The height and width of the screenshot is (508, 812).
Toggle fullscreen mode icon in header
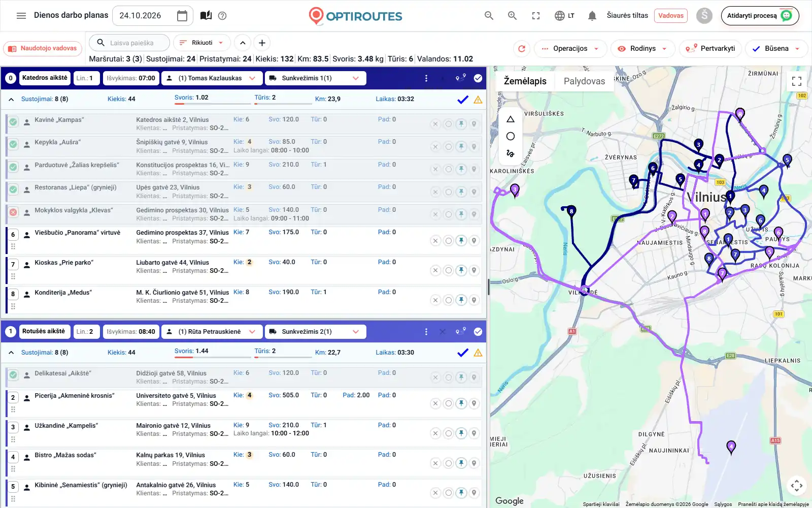(x=536, y=16)
